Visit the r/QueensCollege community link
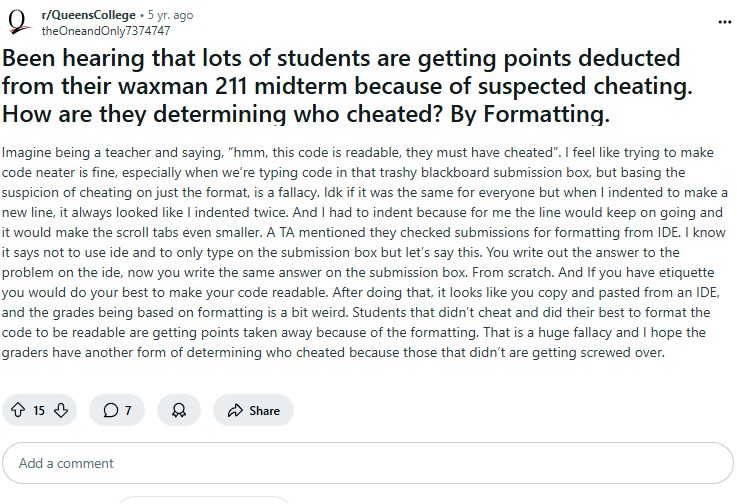This screenshot has height=504, width=737. 88,15
